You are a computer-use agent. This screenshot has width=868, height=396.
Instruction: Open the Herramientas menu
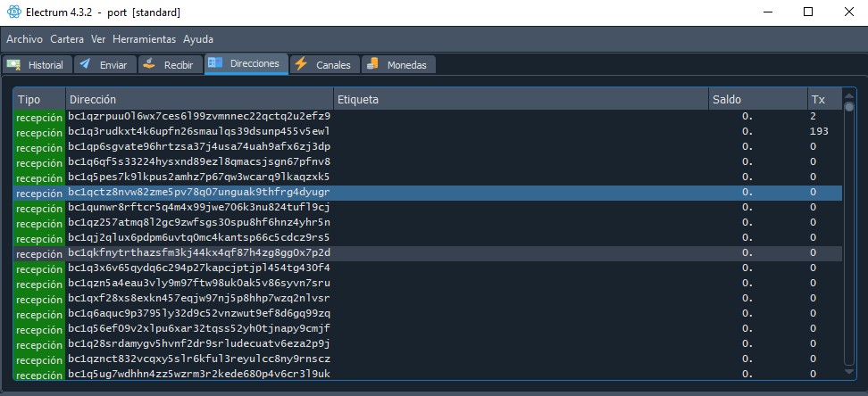(x=144, y=39)
